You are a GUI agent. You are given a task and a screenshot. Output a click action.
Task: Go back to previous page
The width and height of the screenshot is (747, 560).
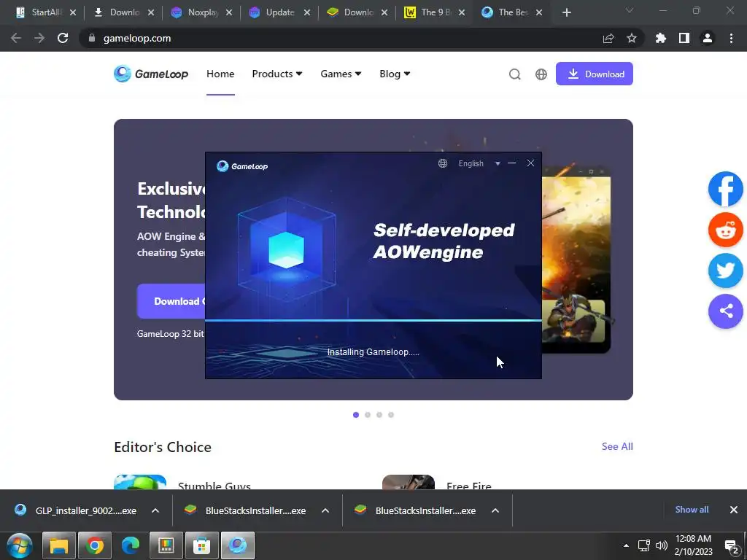pyautogui.click(x=16, y=38)
